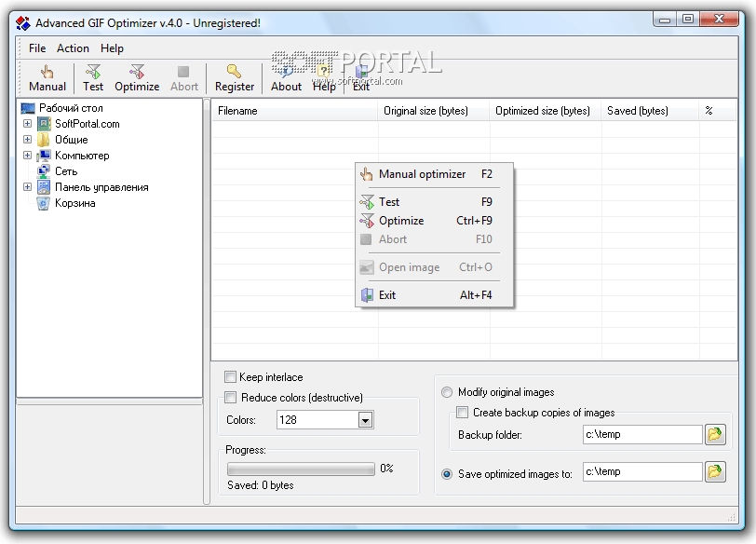Image resolution: width=756 pixels, height=544 pixels.
Task: Choose Optimize in the context menu
Action: 435,221
